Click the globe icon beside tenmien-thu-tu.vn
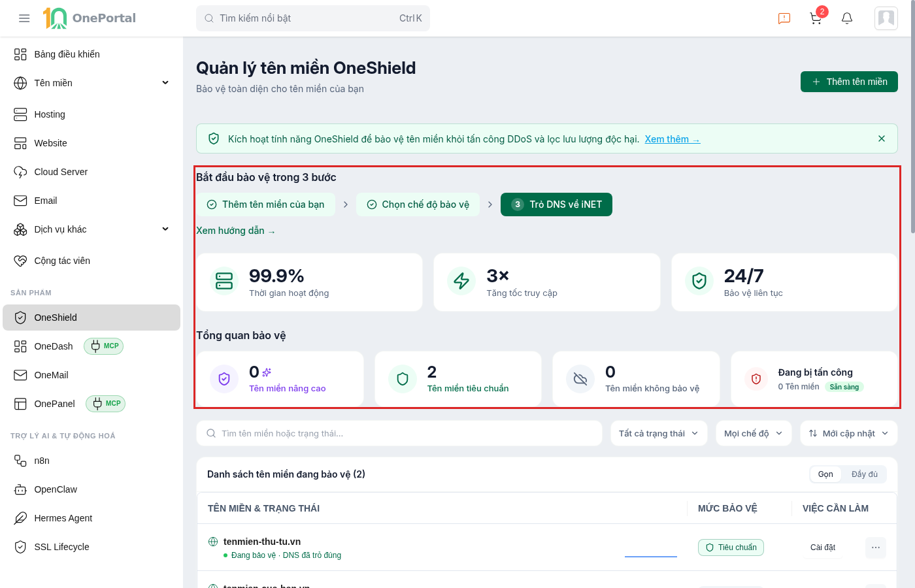The height and width of the screenshot is (588, 915). coord(213,542)
